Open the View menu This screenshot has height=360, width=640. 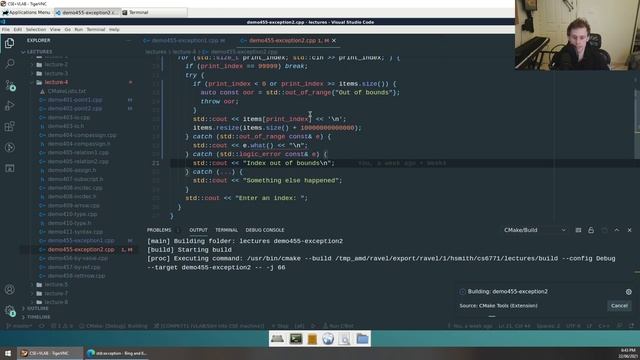(x=55, y=29)
